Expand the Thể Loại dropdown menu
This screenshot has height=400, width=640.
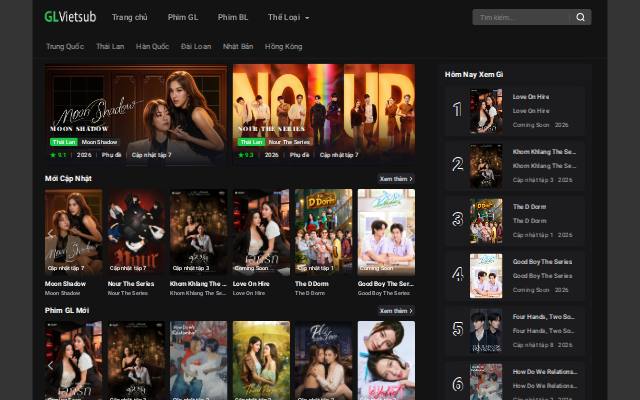[288, 17]
